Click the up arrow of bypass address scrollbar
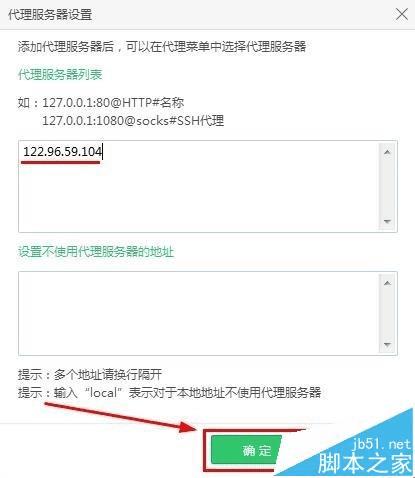Image resolution: width=415 pixels, height=478 pixels. (387, 283)
